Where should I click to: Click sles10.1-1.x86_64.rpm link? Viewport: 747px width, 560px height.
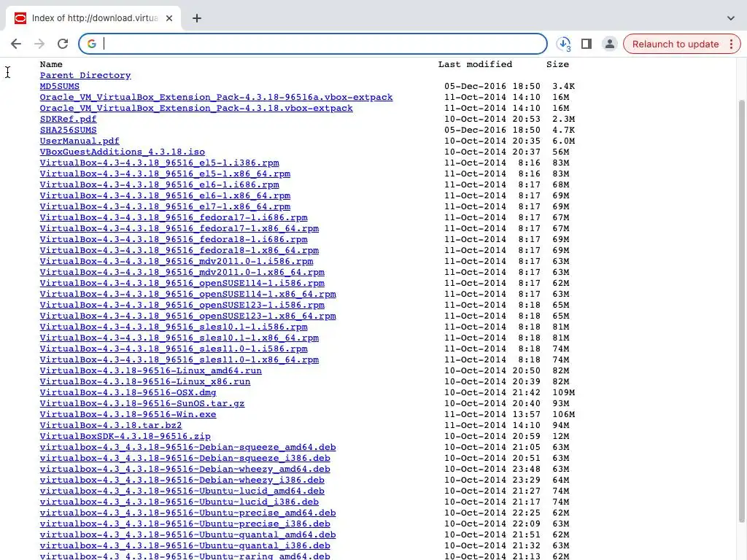(179, 338)
